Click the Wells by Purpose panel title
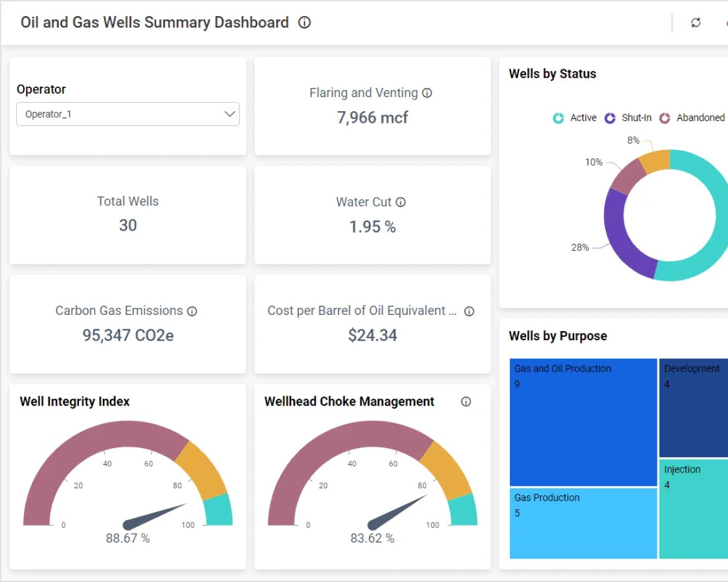This screenshot has width=728, height=582. [558, 336]
